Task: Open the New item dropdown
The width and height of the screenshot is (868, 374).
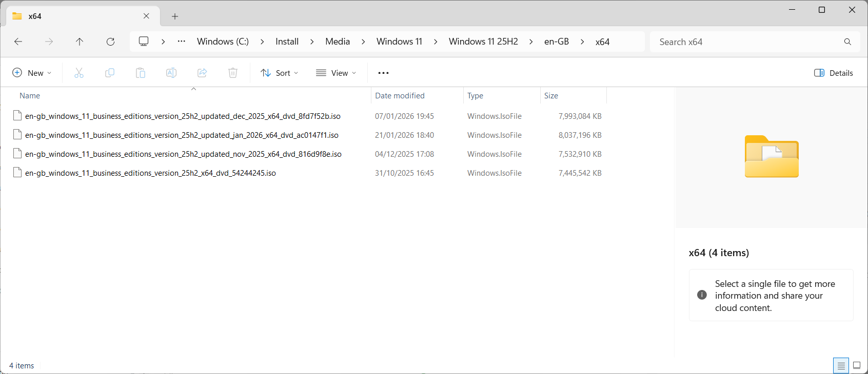Action: point(32,73)
